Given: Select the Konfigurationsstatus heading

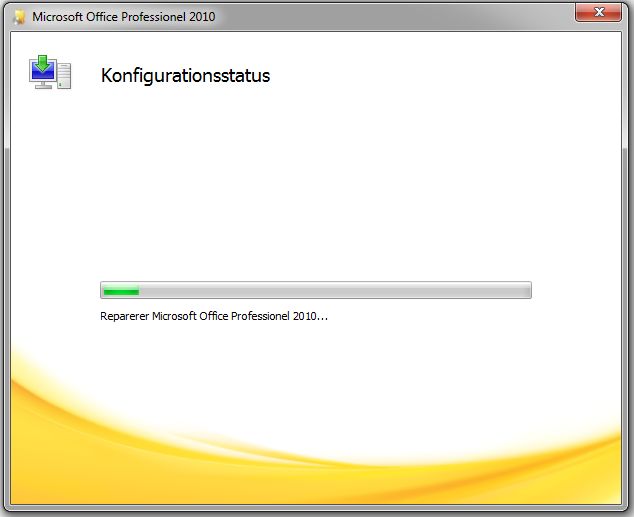Looking at the screenshot, I should point(185,76).
